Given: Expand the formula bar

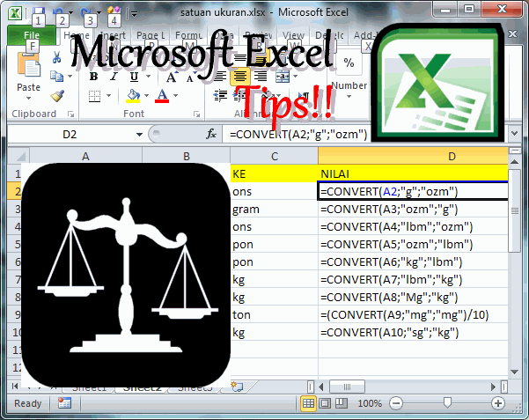Looking at the screenshot, I should click(x=514, y=133).
